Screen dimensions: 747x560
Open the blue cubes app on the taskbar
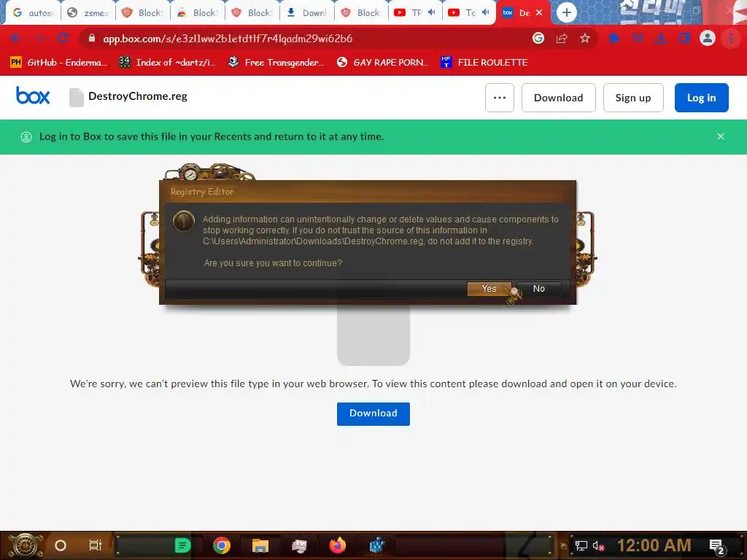click(x=376, y=545)
